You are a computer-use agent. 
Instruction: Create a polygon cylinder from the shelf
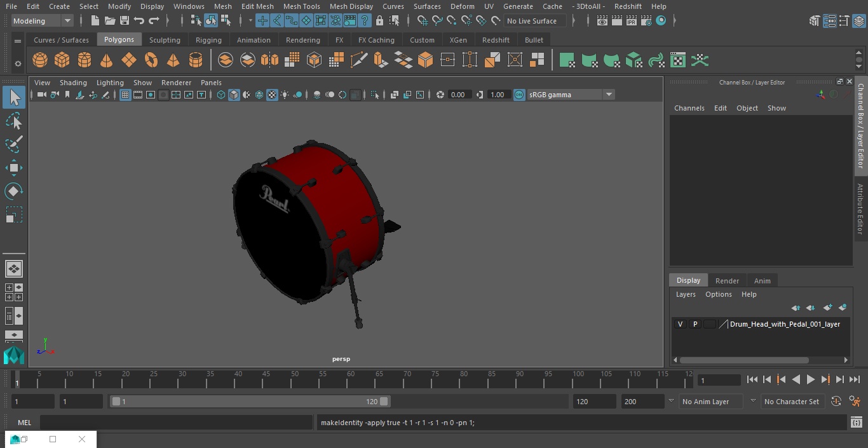(84, 60)
